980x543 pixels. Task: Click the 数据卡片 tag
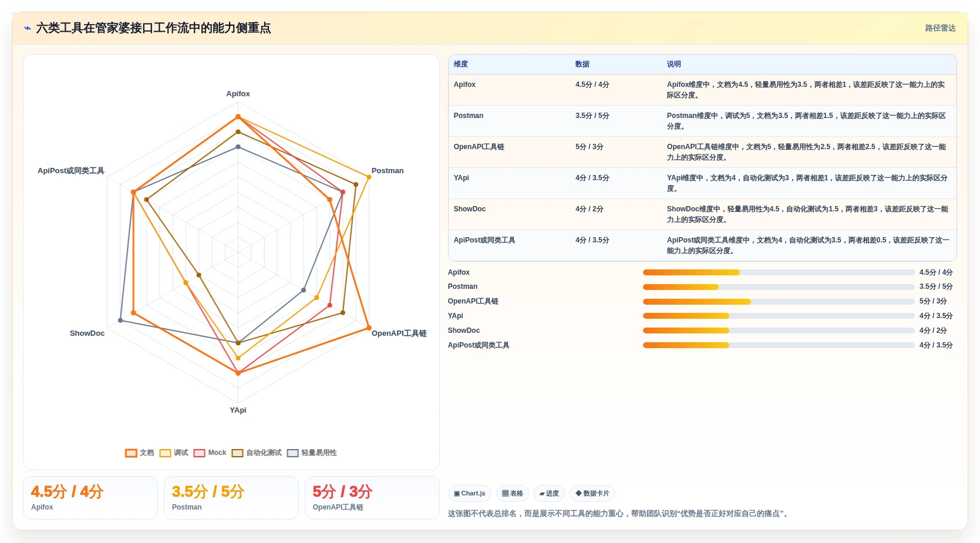tap(592, 494)
